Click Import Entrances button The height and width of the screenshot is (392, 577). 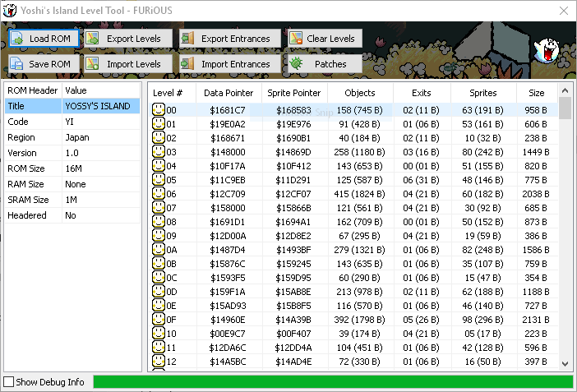pos(230,64)
